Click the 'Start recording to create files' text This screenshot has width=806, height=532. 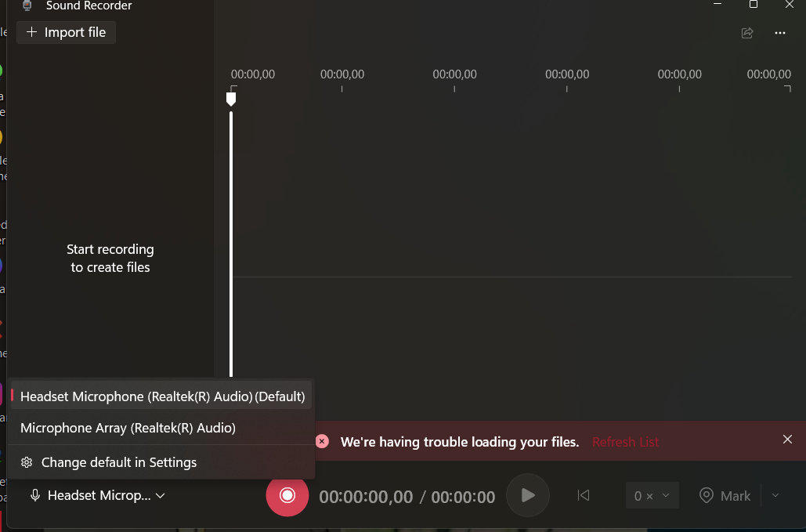coord(110,258)
